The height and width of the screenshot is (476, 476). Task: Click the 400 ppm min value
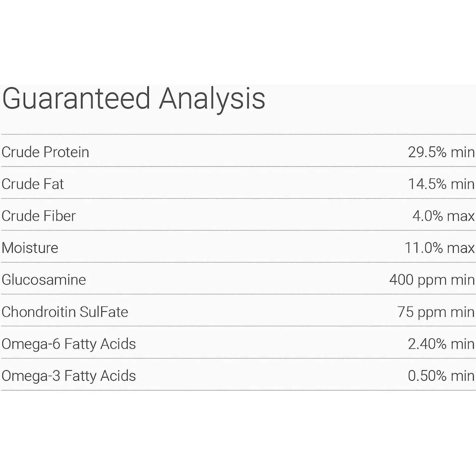tap(432, 280)
